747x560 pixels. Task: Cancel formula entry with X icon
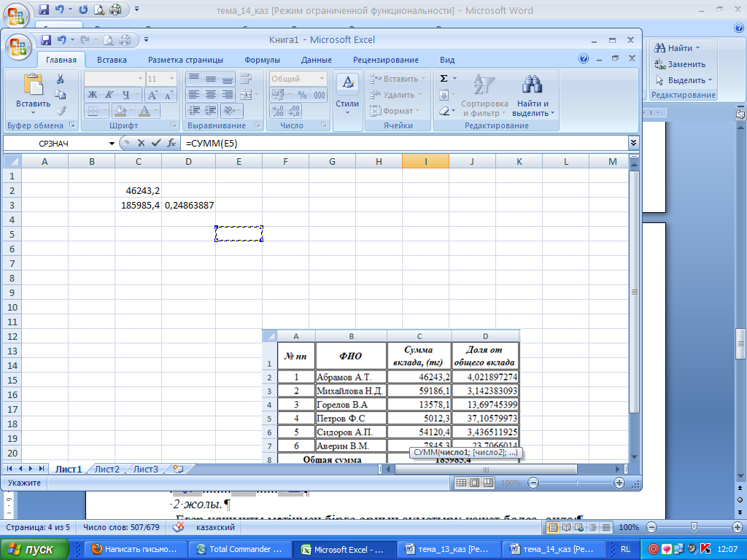pos(141,143)
